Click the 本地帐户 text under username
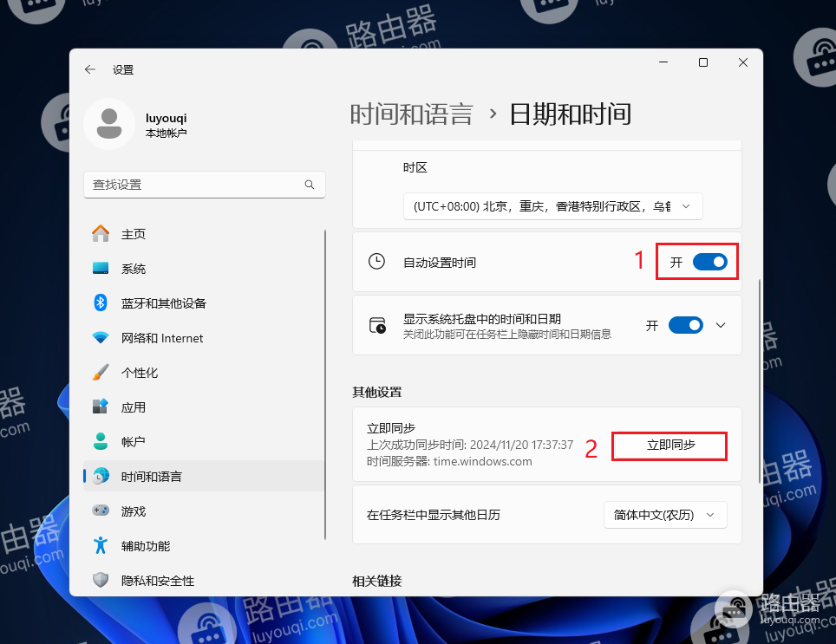 [166, 133]
